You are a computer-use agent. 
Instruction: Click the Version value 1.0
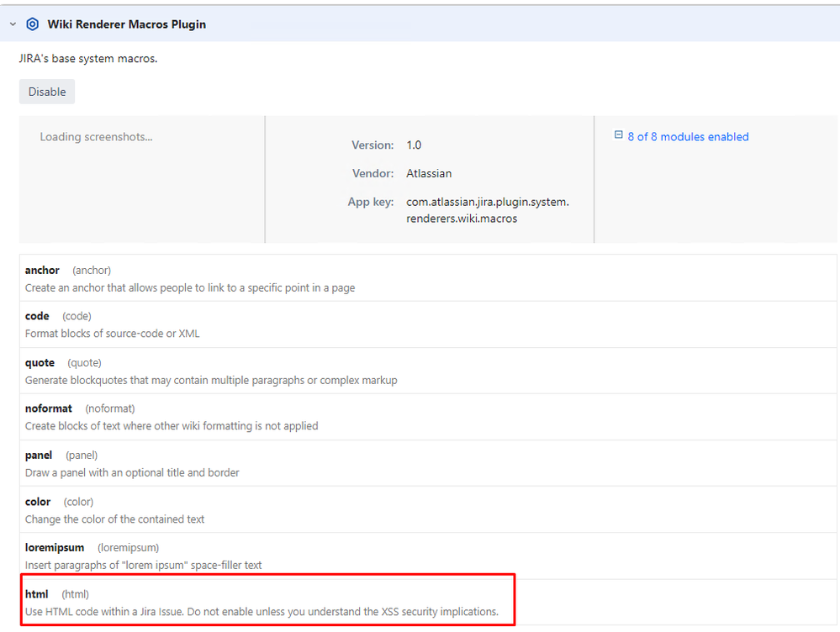coord(414,145)
